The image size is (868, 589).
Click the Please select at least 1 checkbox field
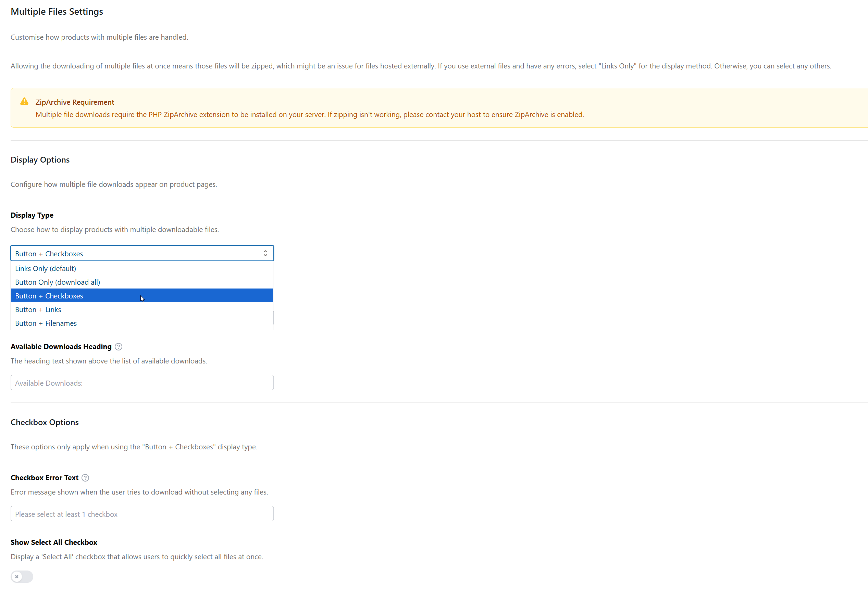point(142,514)
